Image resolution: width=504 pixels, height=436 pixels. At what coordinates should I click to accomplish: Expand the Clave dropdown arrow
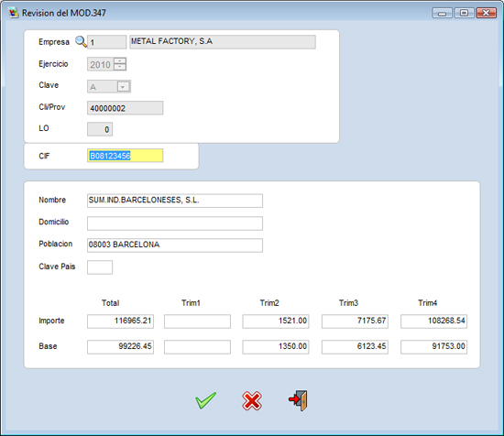pos(124,87)
